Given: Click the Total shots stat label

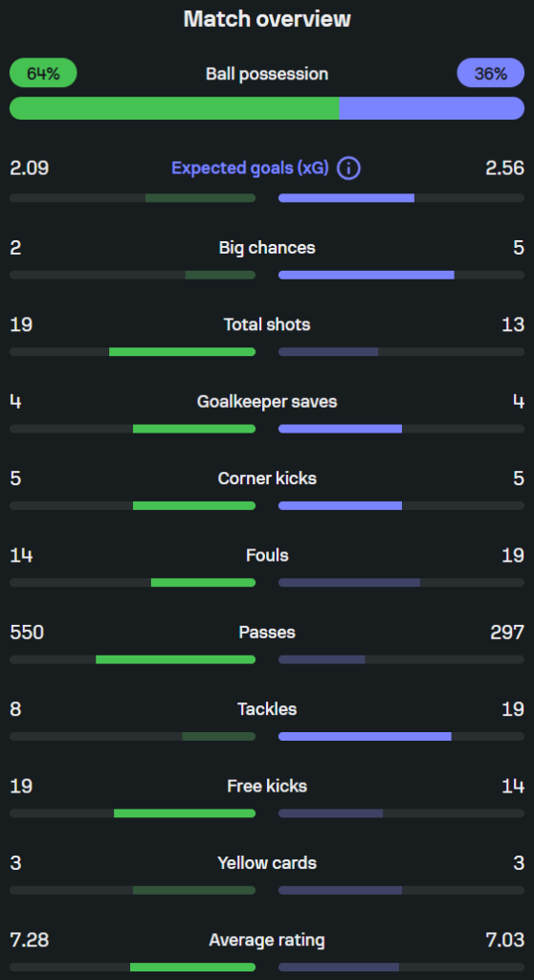Looking at the screenshot, I should point(267,324).
